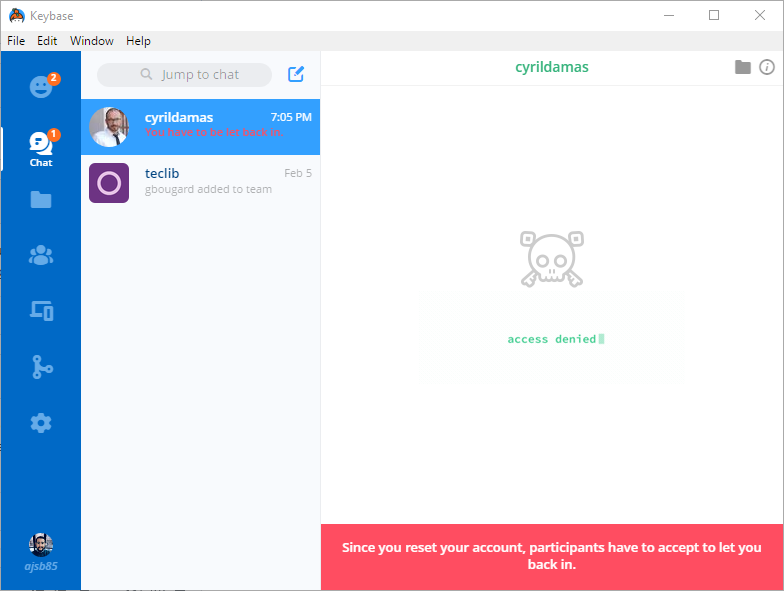
Task: Start a new chat with compose icon
Action: (x=296, y=74)
